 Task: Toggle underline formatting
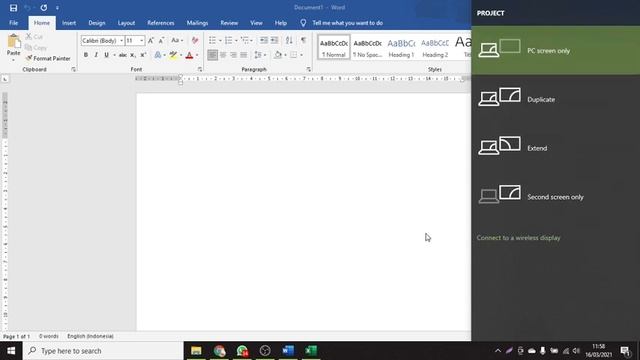106,55
